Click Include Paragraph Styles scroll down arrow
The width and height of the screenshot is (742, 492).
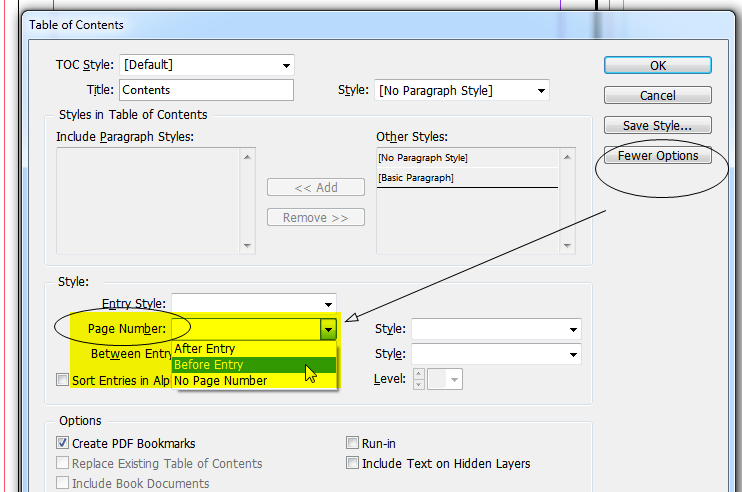pos(247,246)
